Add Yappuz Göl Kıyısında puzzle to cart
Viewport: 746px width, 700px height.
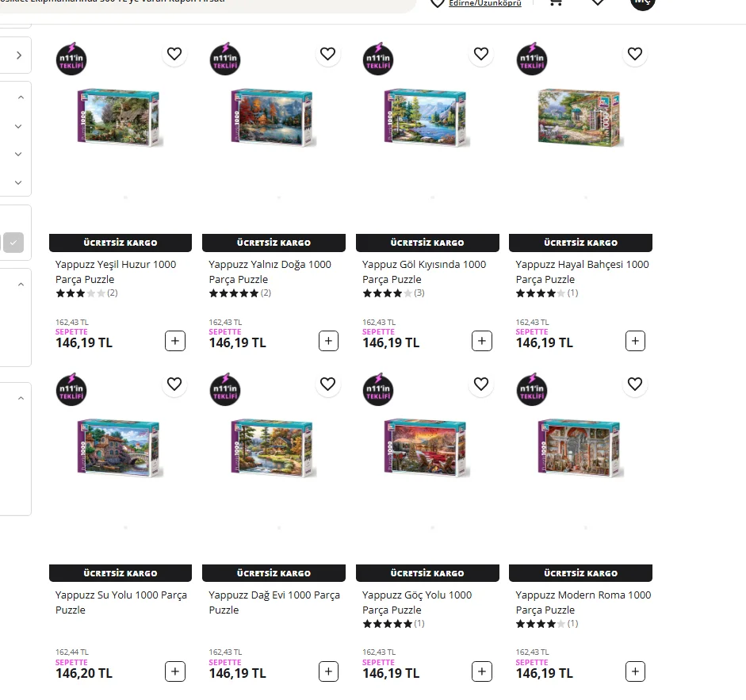[x=482, y=341]
